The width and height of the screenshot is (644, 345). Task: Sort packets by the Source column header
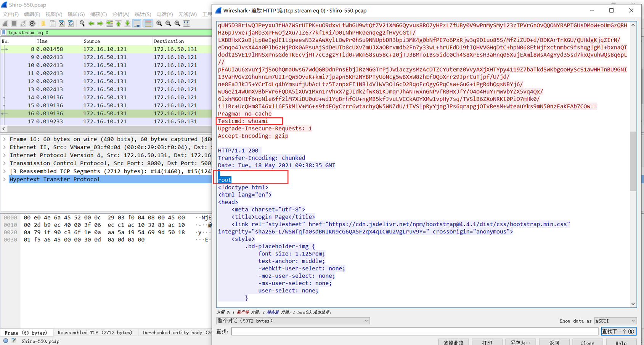point(117,41)
